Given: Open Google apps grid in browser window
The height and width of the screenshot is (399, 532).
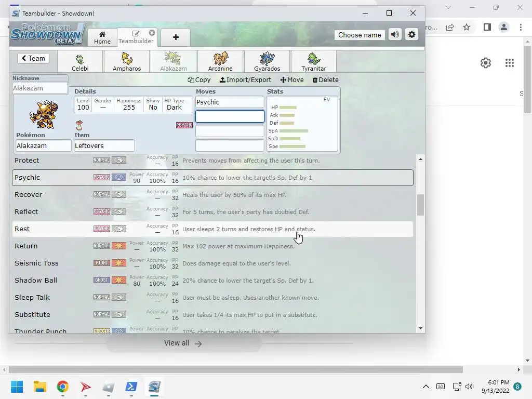Looking at the screenshot, I should pos(509,63).
